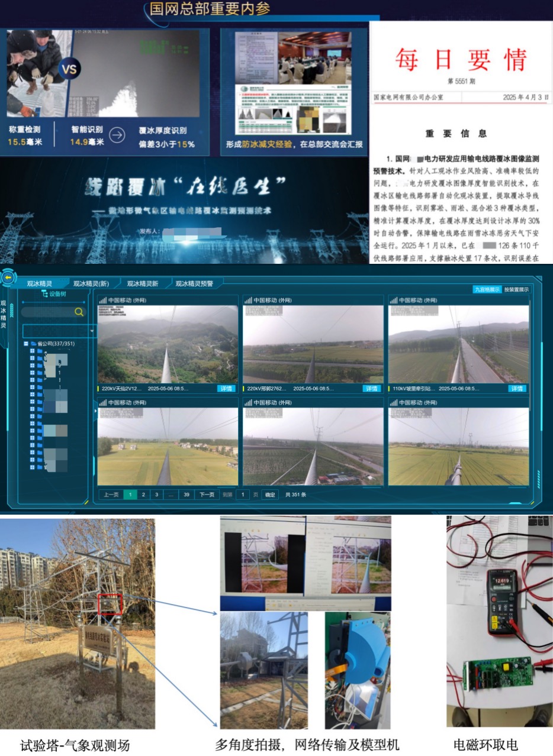Click the 确定 page jump button
This screenshot has height=756, width=553.
[x=270, y=495]
